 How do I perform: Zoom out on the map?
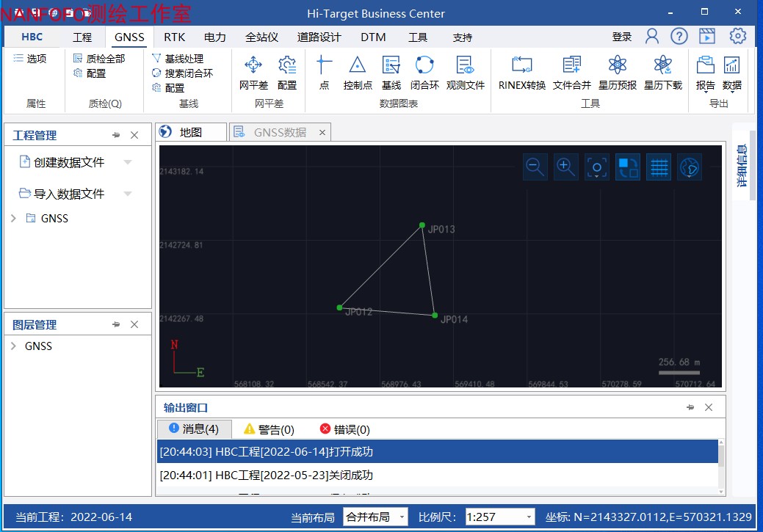pos(535,167)
